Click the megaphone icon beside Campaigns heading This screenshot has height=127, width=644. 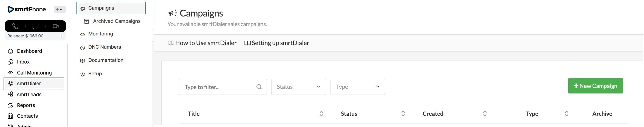pyautogui.click(x=173, y=13)
